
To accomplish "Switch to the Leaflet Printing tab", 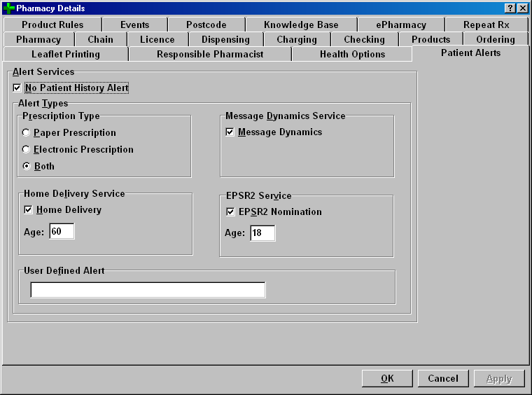I will [x=66, y=55].
